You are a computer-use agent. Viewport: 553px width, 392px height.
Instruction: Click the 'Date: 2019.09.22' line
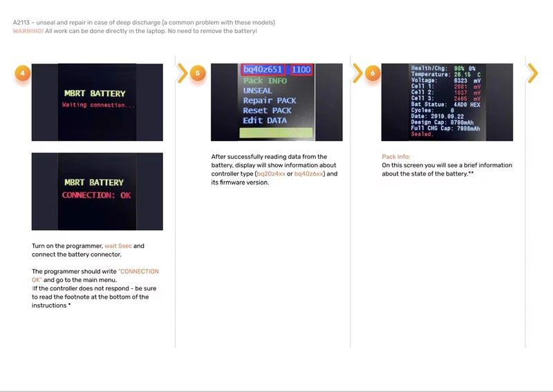pos(438,116)
